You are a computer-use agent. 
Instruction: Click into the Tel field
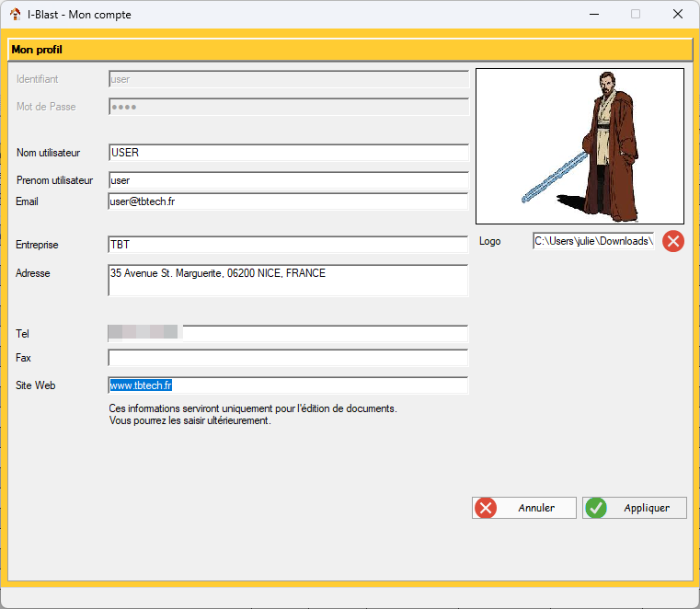288,334
